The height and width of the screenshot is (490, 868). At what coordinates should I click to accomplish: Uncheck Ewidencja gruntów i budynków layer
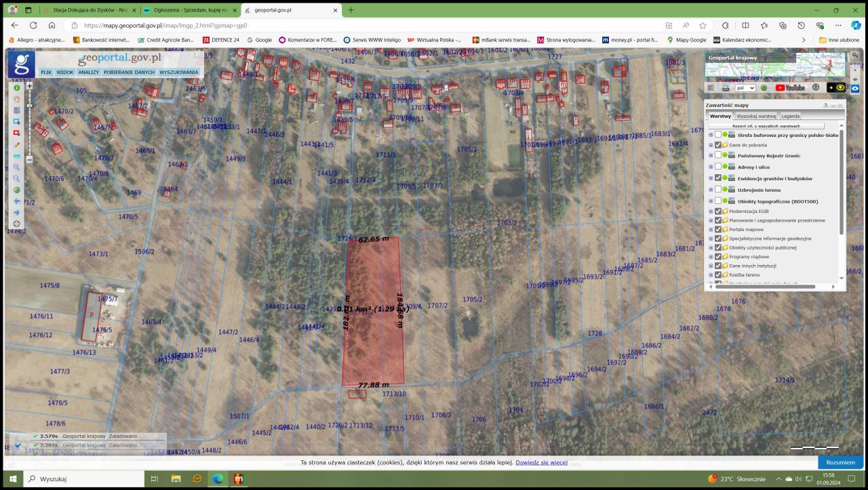tap(718, 178)
